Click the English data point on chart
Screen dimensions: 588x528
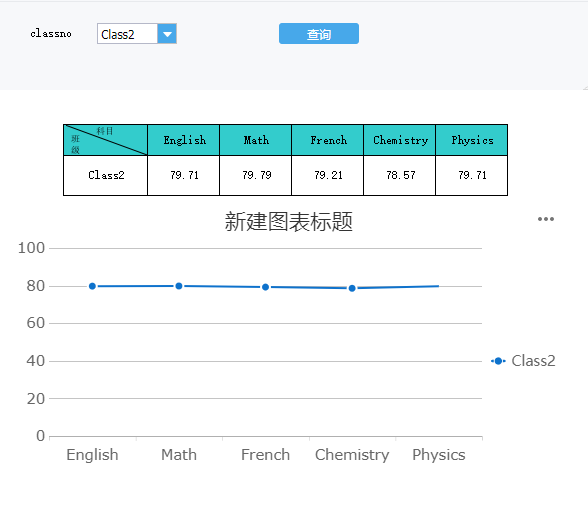pyautogui.click(x=92, y=286)
